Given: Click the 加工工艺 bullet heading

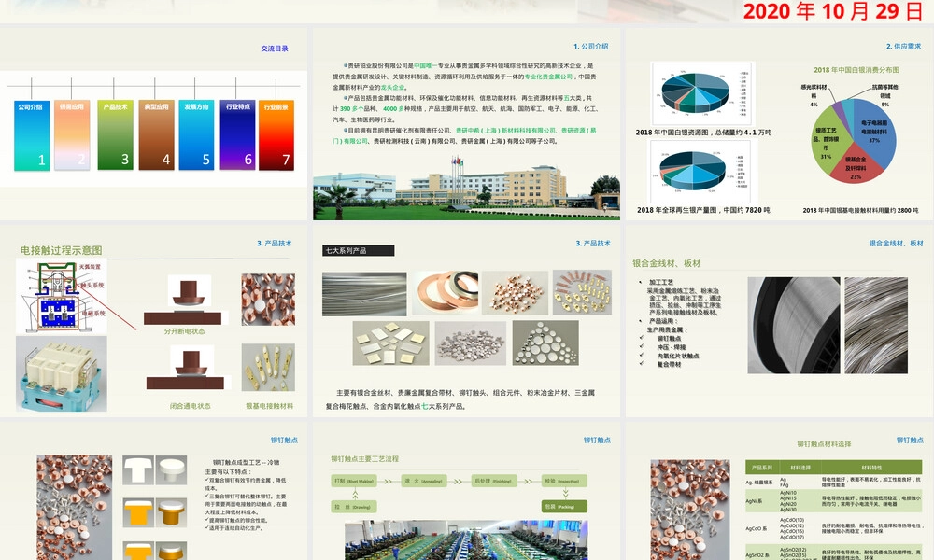Looking at the screenshot, I should click(661, 282).
